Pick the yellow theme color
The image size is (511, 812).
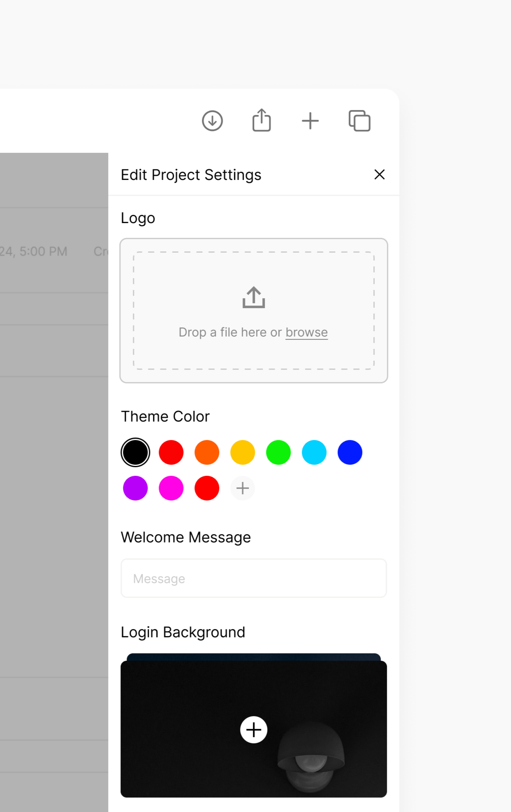click(x=243, y=452)
